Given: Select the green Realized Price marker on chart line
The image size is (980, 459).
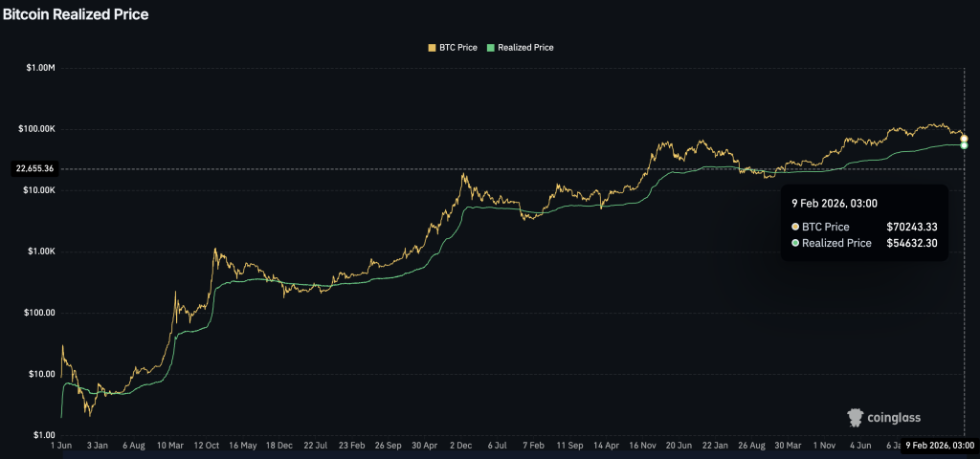Looking at the screenshot, I should (964, 144).
